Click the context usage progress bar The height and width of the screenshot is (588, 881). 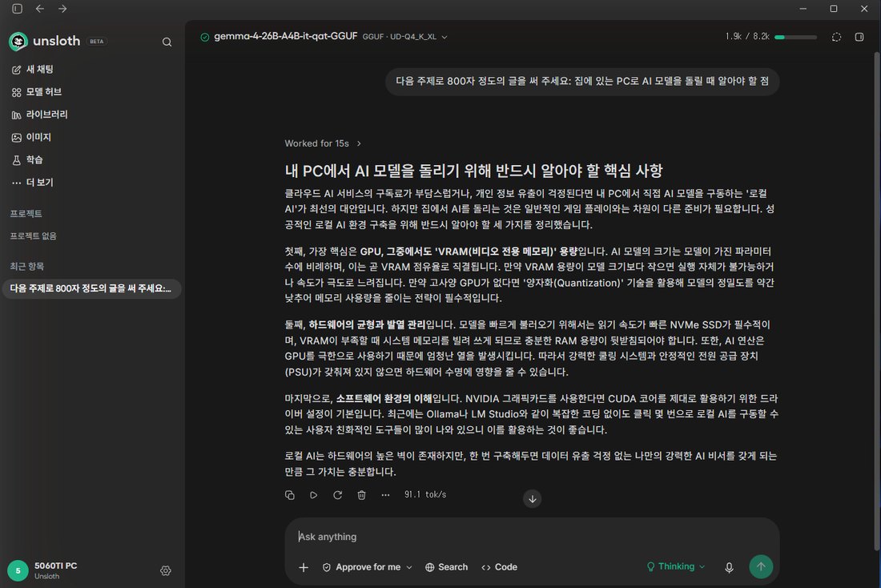795,37
